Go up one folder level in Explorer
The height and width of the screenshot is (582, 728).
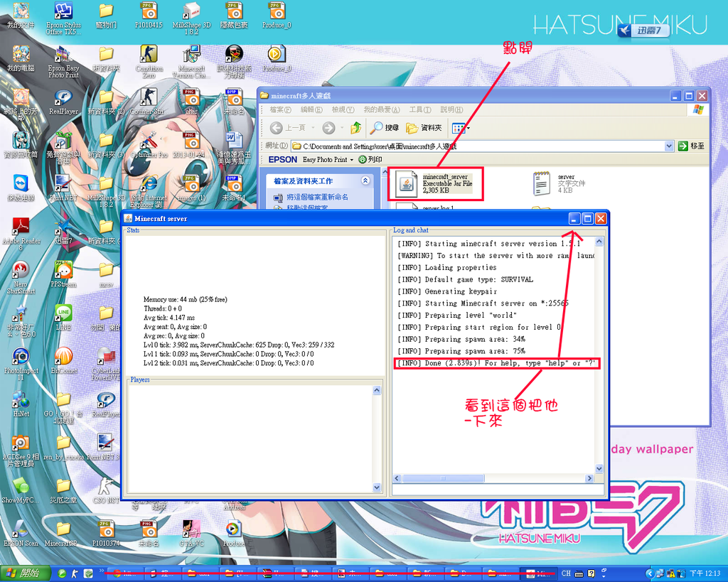pyautogui.click(x=356, y=128)
